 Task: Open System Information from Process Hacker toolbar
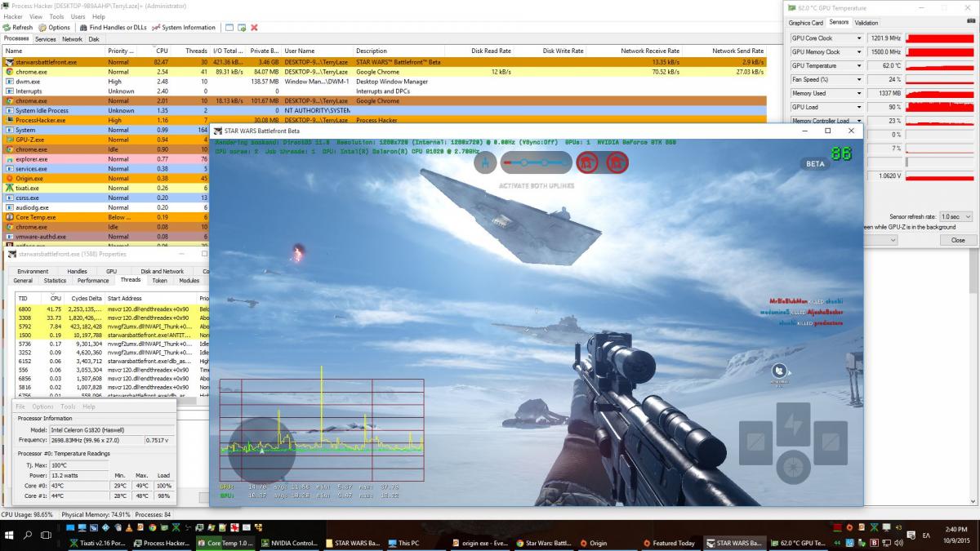pyautogui.click(x=184, y=27)
